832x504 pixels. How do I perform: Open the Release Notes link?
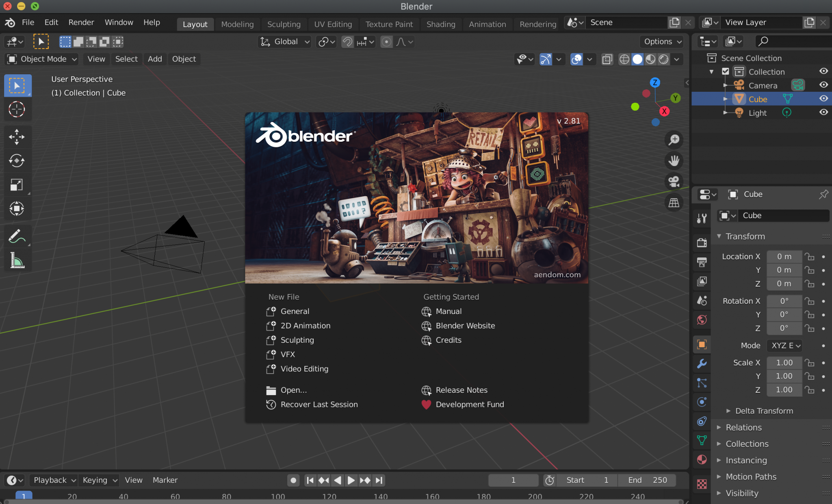461,390
